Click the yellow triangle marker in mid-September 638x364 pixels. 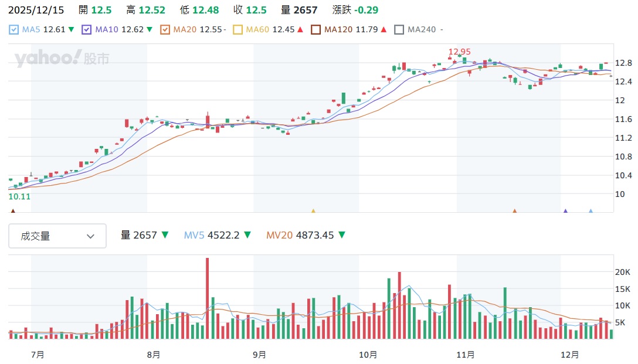[313, 210]
